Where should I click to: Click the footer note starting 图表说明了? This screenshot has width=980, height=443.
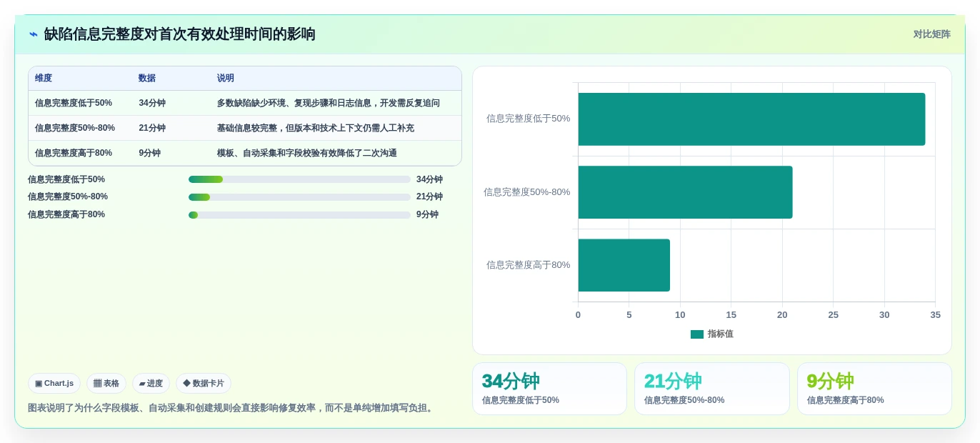click(x=232, y=408)
